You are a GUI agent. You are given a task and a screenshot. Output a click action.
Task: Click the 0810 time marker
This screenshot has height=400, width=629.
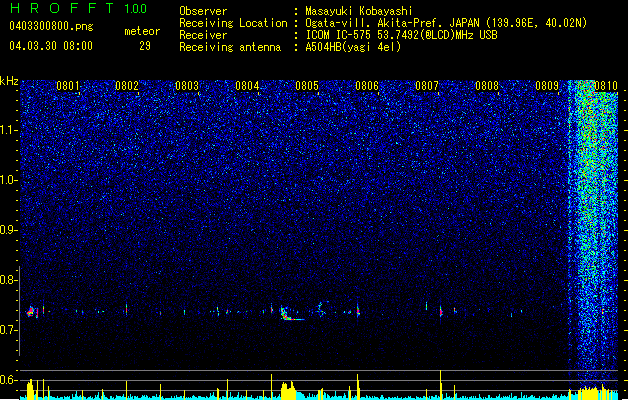click(x=606, y=86)
